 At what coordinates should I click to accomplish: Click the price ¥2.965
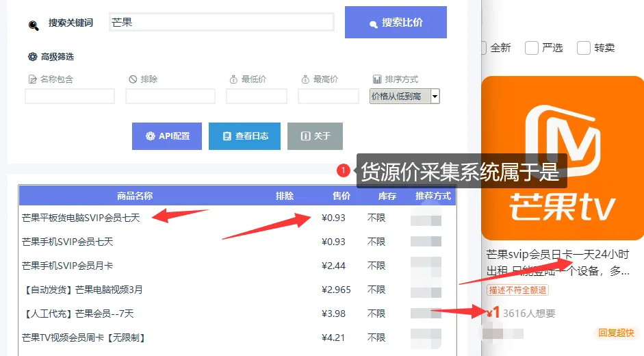click(336, 290)
